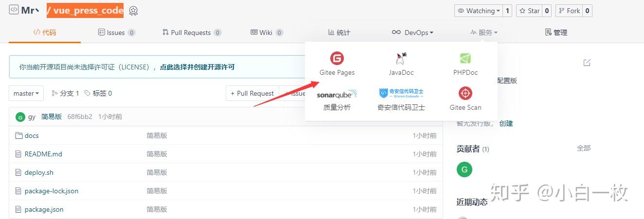
Task: Expand the Watching dropdown
Action: pyautogui.click(x=478, y=11)
